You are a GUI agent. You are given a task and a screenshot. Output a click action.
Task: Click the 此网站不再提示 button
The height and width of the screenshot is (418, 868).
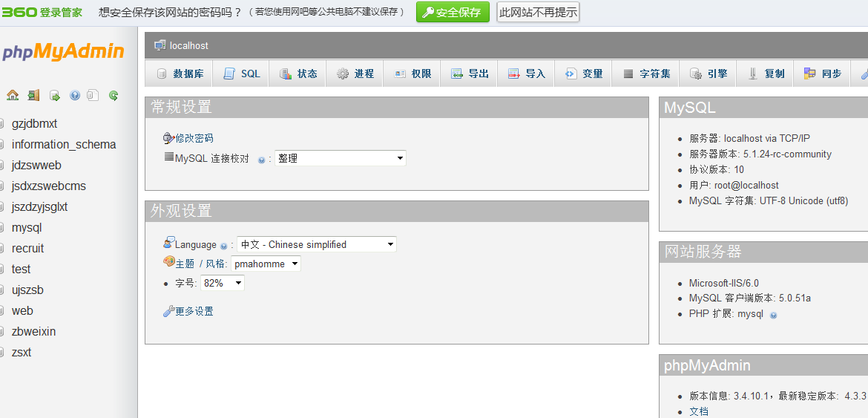538,12
